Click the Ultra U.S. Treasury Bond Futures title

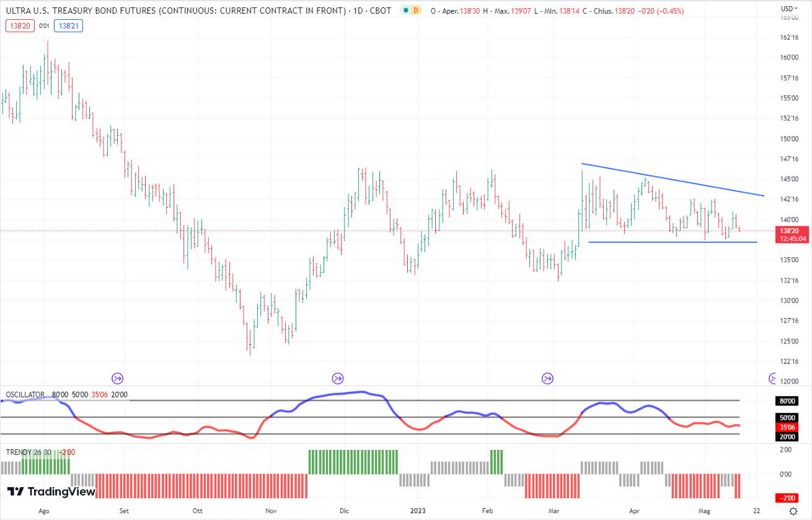click(175, 11)
